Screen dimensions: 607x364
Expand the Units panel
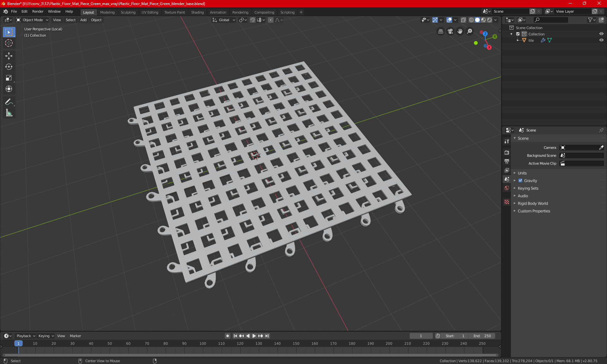point(522,173)
